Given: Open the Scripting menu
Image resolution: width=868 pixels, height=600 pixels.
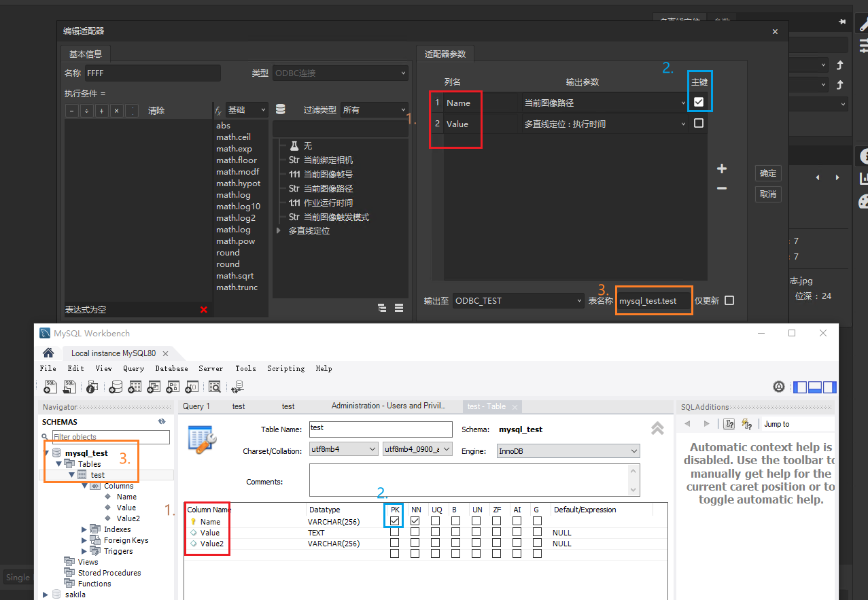Looking at the screenshot, I should pyautogui.click(x=285, y=368).
